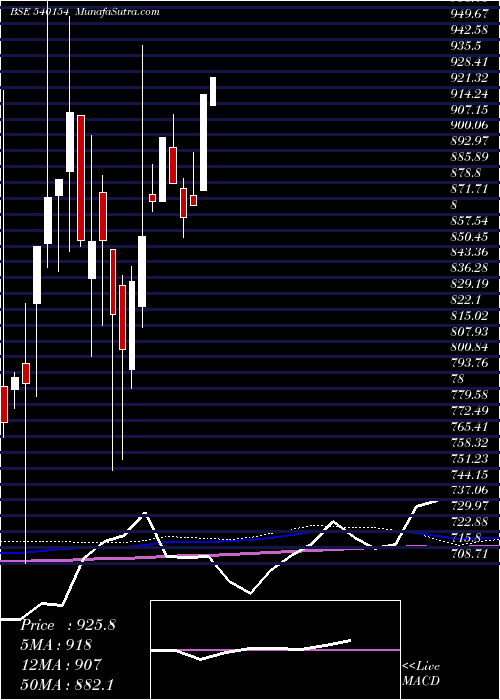This screenshot has height=700, width=500.
Task: Click the 829.19 level label
Action: (469, 284)
